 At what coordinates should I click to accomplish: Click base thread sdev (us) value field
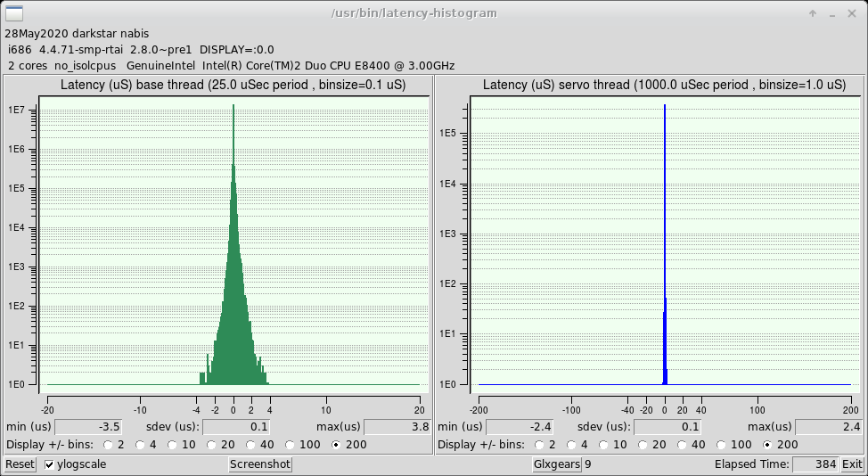click(x=236, y=427)
